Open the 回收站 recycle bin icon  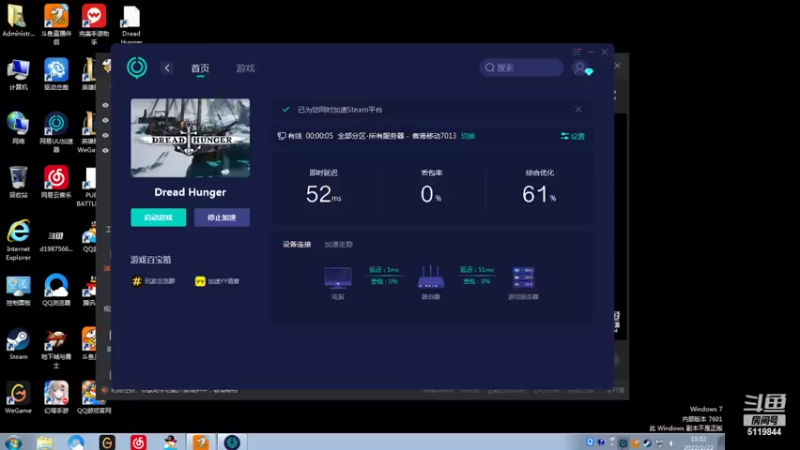pos(18,182)
